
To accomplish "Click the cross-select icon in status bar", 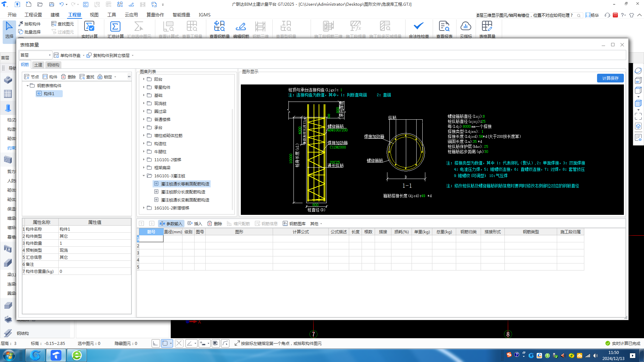I will click(179, 343).
